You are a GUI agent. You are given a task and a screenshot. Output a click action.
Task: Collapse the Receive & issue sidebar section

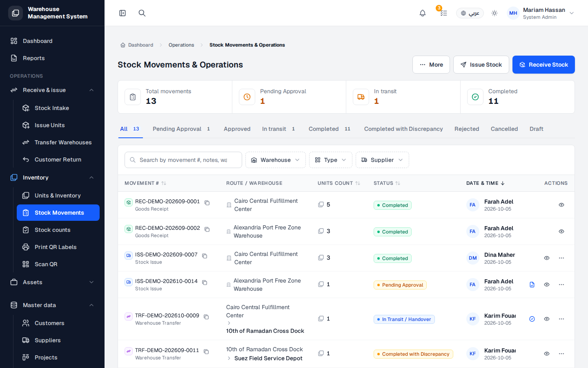(x=52, y=90)
